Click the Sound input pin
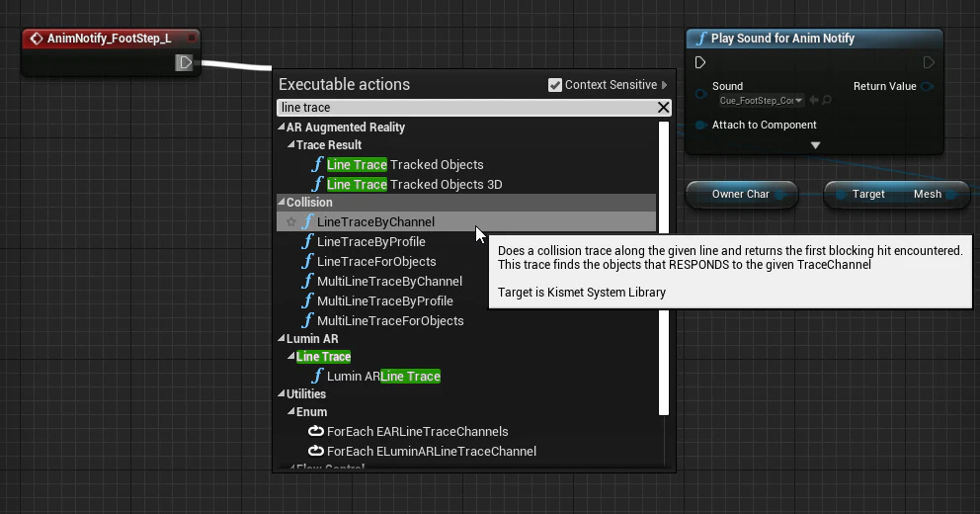The image size is (980, 514). [x=701, y=94]
